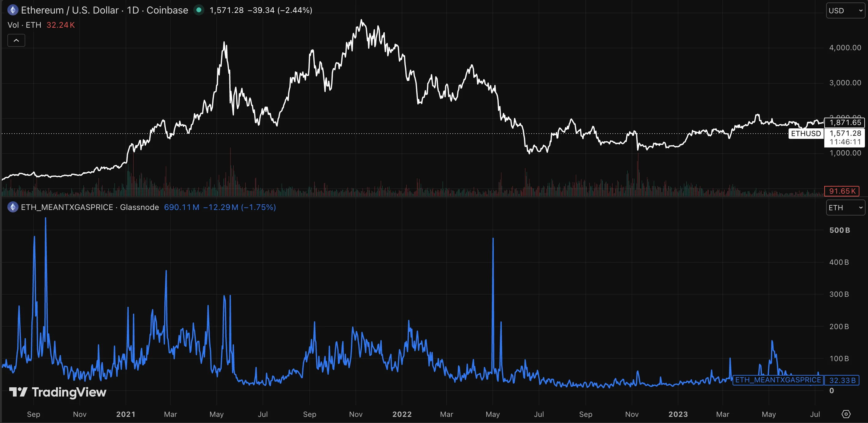Click the 3,000.00 price scale label
The image size is (868, 423).
(x=845, y=83)
